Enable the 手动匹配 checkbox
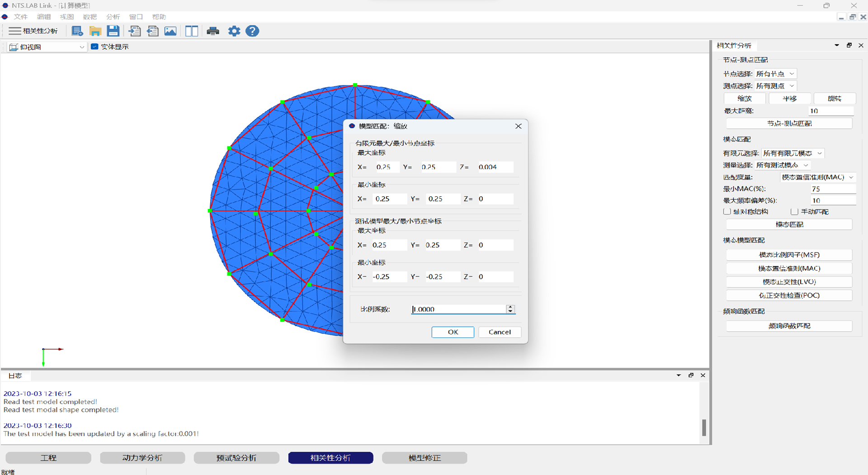This screenshot has width=868, height=475. tap(794, 211)
